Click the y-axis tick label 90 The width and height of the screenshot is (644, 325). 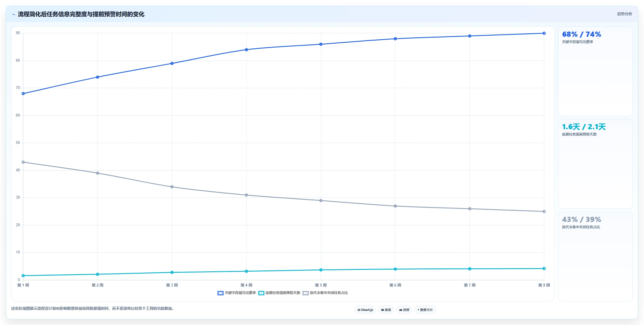[x=18, y=33]
